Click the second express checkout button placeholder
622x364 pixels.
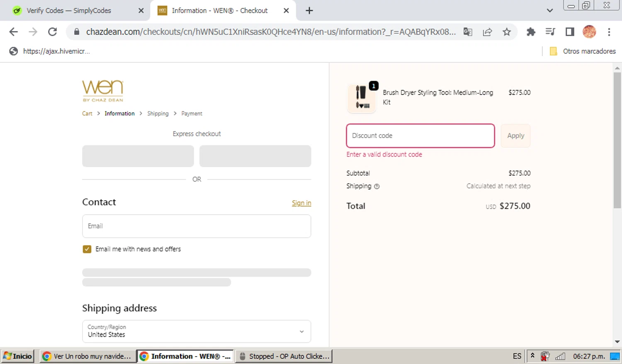[x=255, y=156]
